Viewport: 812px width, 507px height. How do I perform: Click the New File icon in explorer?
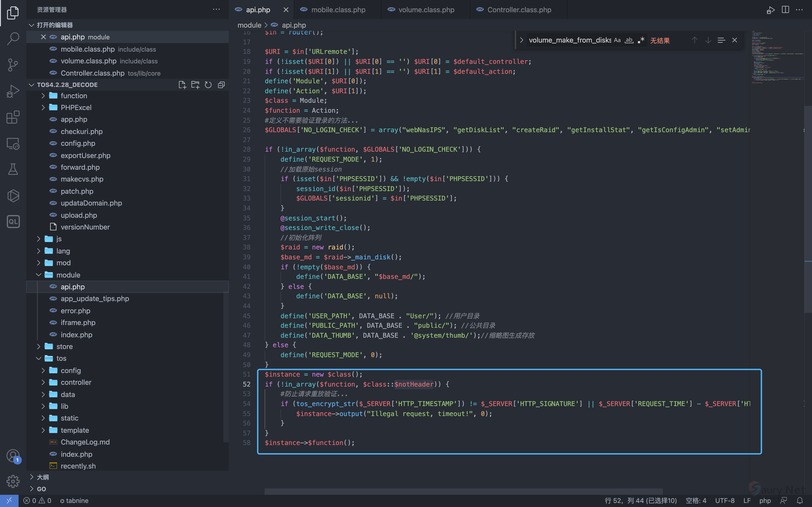click(182, 85)
